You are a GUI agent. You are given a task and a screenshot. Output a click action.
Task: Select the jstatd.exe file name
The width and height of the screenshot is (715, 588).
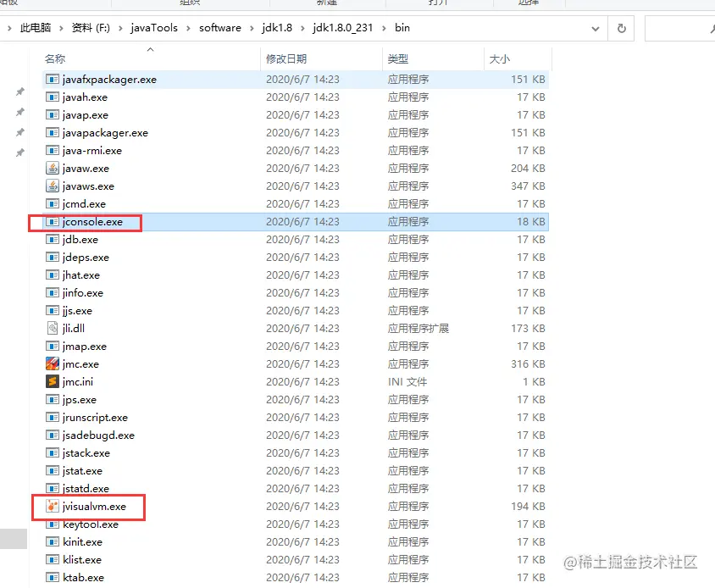point(86,489)
